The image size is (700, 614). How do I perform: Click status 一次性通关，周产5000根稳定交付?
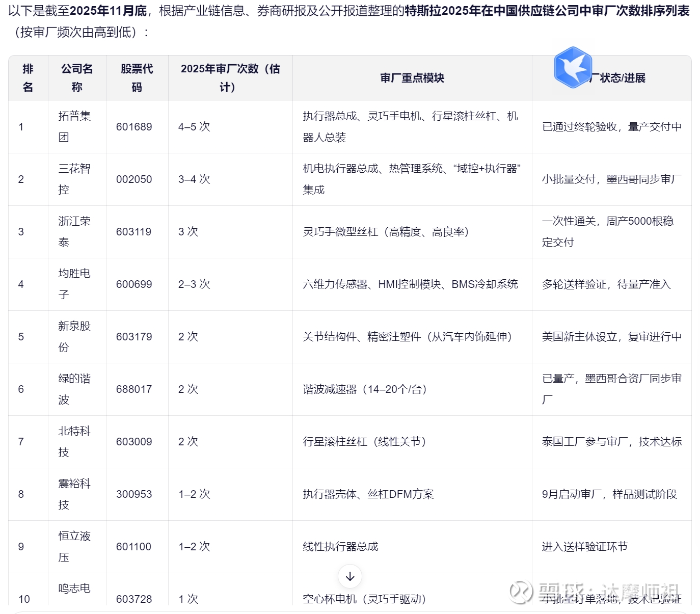pyautogui.click(x=608, y=232)
